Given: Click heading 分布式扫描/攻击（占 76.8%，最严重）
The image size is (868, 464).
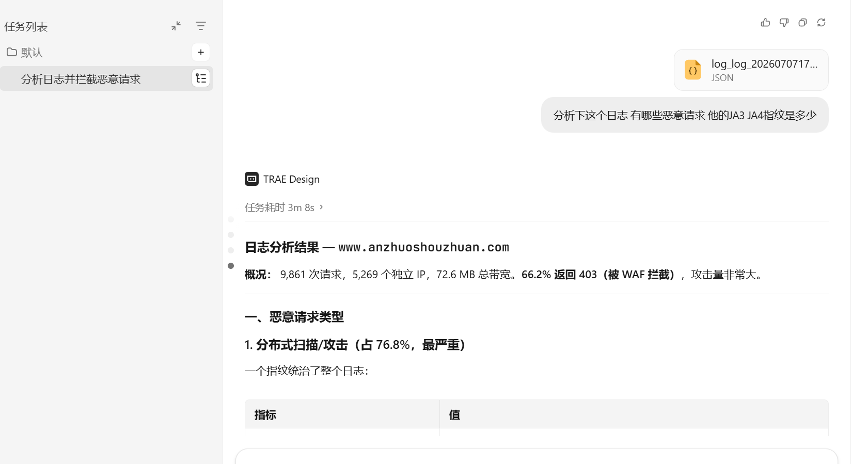Looking at the screenshot, I should tap(357, 345).
